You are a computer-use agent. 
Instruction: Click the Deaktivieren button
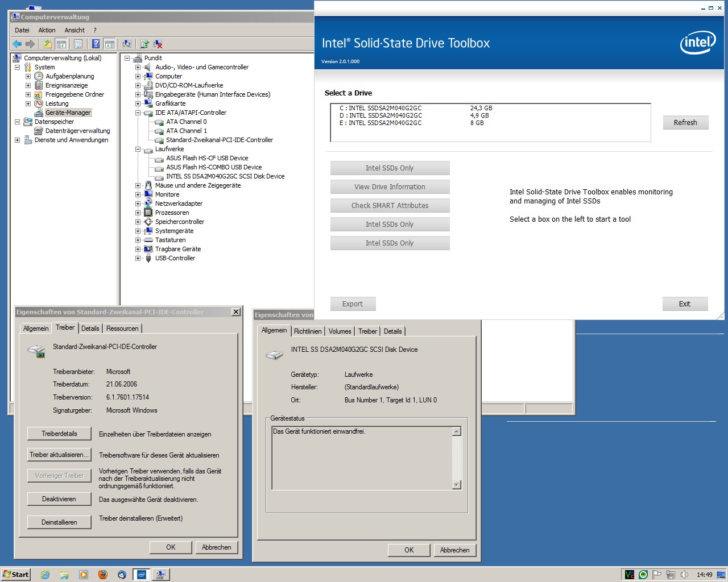click(59, 499)
